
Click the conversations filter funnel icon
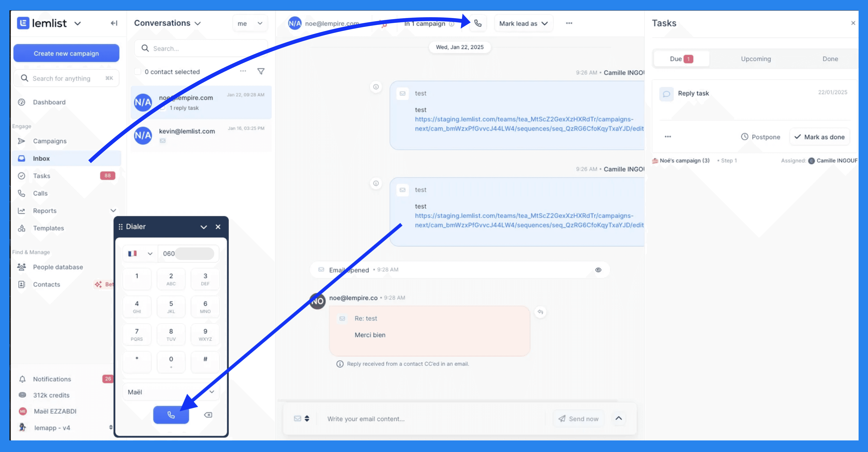pos(261,71)
